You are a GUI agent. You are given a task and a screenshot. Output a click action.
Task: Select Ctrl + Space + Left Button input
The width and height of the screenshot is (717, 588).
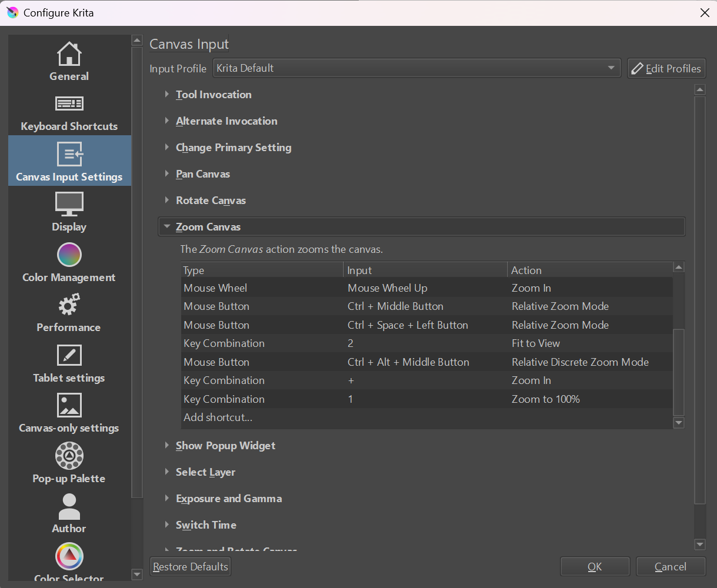click(426, 325)
